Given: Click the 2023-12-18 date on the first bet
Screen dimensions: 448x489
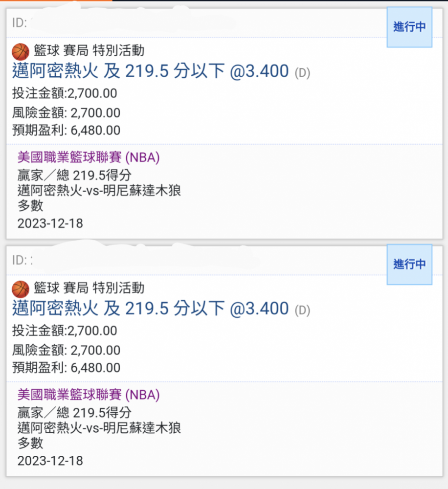Looking at the screenshot, I should pos(50,223).
